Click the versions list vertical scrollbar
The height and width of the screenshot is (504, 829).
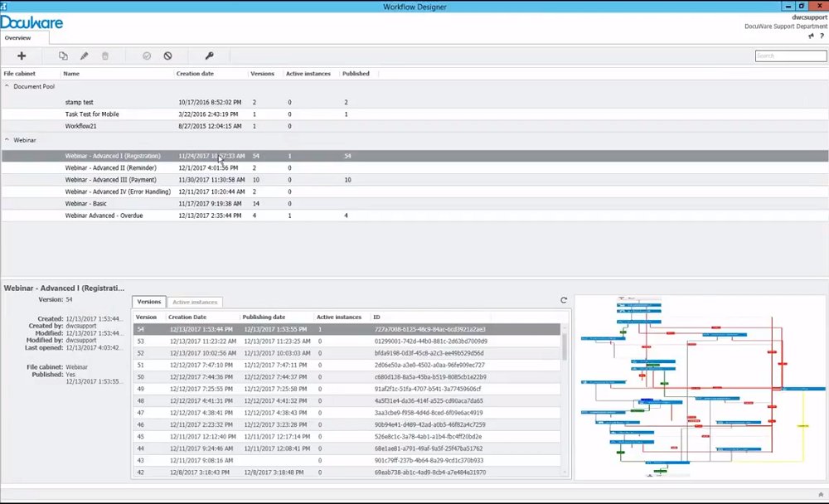(x=565, y=345)
